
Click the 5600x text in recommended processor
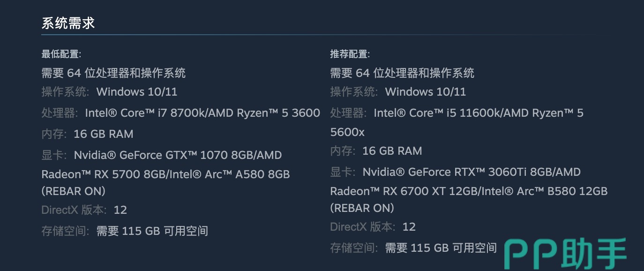(347, 132)
